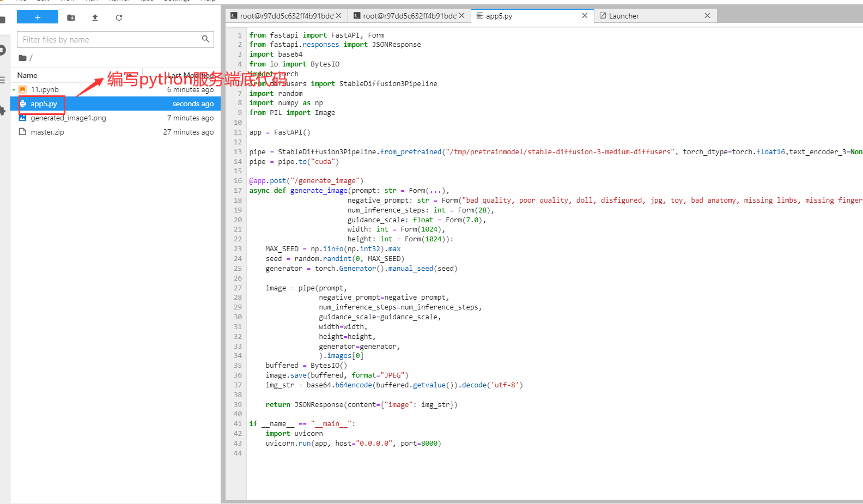
Task: Go to the root folder breadcrumb icon
Action: pos(22,58)
